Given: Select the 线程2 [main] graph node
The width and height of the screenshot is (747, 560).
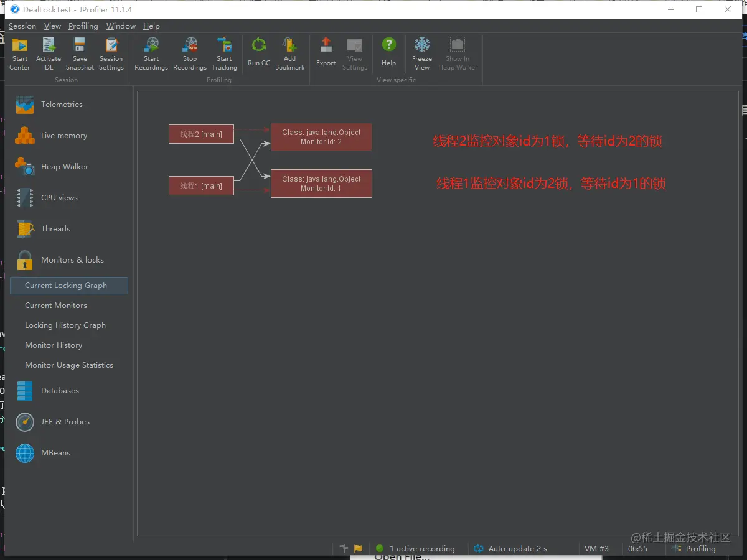Looking at the screenshot, I should 201,134.
